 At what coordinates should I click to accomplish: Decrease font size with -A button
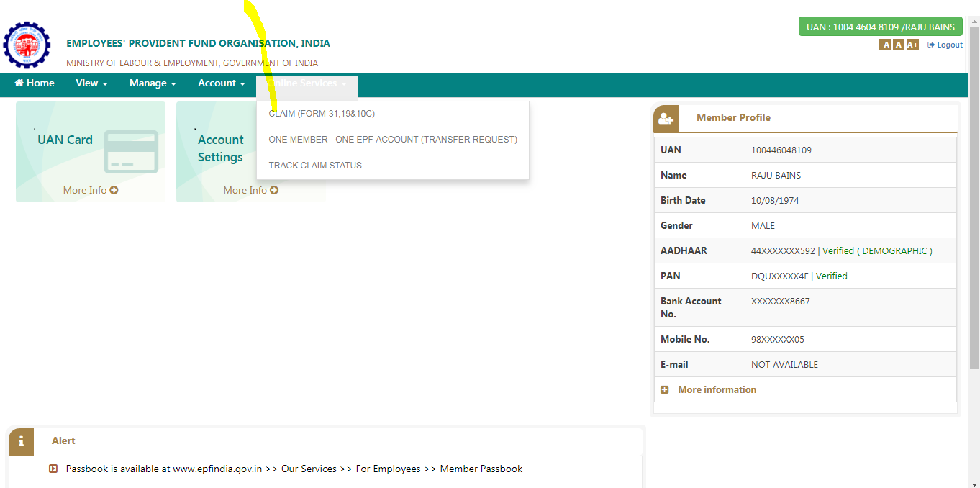click(x=885, y=45)
